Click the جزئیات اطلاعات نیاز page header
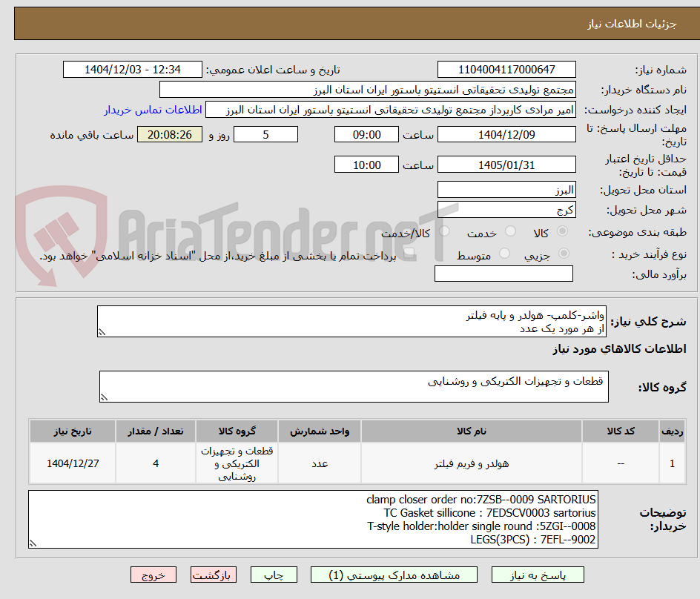 [x=632, y=24]
